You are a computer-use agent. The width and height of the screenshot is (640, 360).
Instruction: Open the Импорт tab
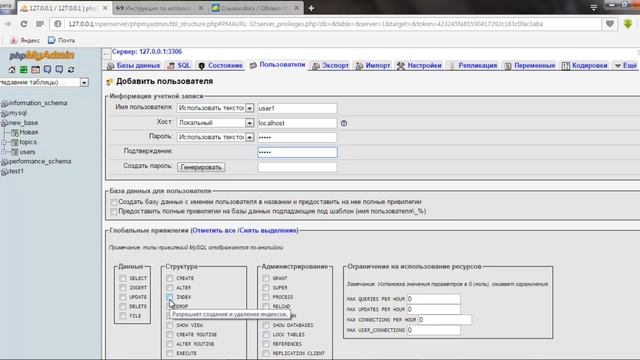point(373,65)
